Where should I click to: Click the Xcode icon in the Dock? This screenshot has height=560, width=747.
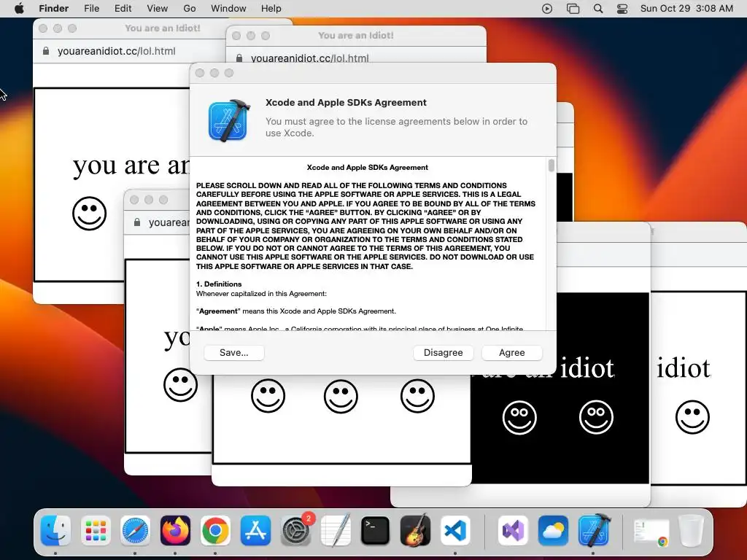[x=594, y=531]
